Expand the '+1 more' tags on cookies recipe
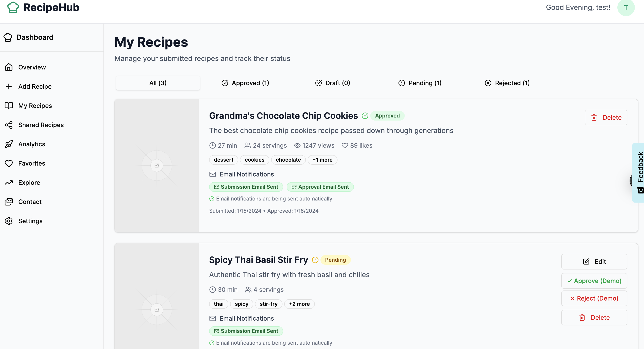The image size is (644, 349). coord(322,160)
